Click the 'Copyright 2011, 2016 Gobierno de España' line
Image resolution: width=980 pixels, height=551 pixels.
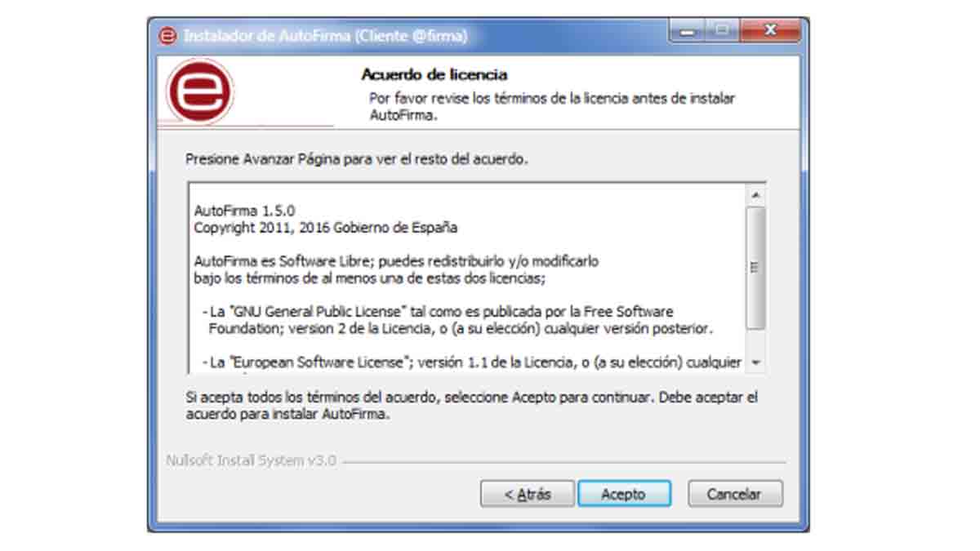click(x=326, y=227)
